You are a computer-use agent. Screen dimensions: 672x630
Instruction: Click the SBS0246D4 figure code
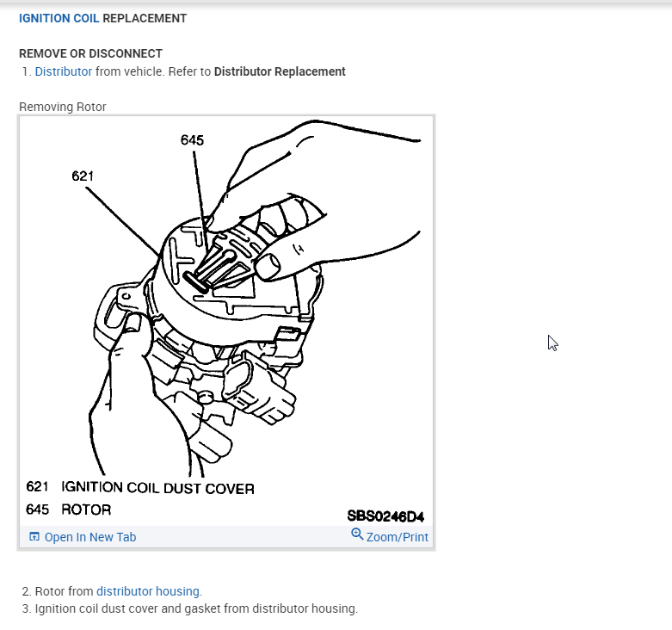(x=385, y=516)
